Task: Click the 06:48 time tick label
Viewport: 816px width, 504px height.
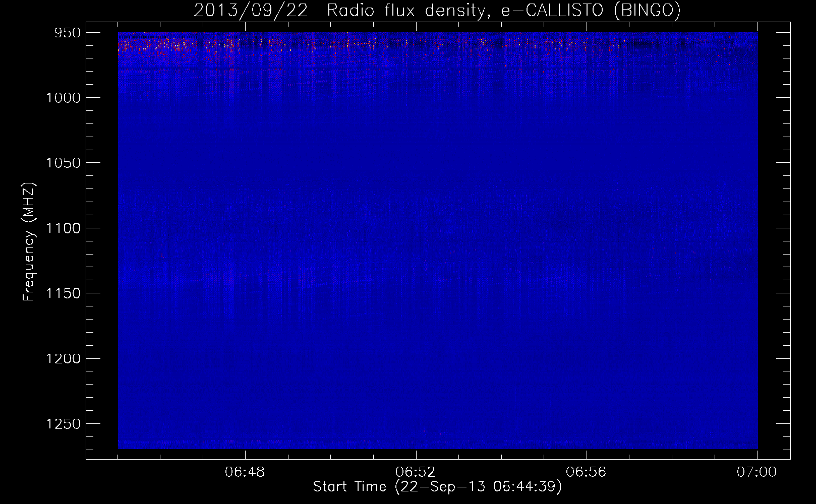Action: [245, 472]
